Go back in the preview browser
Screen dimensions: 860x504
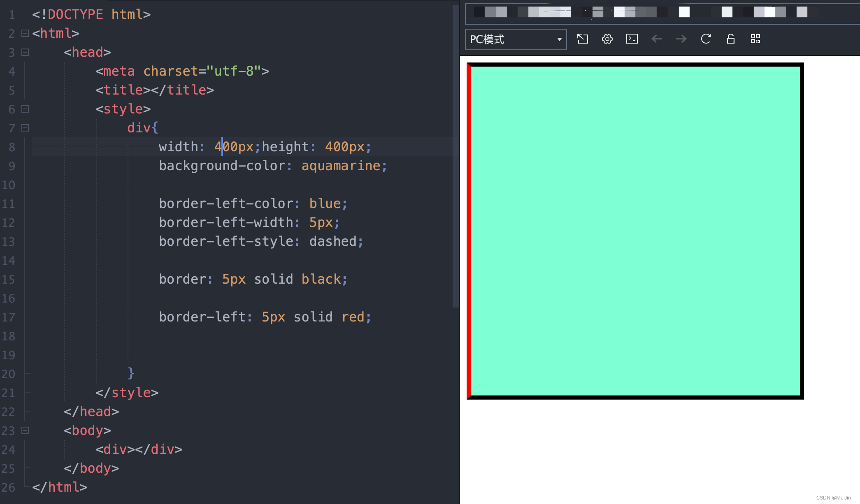[x=657, y=39]
